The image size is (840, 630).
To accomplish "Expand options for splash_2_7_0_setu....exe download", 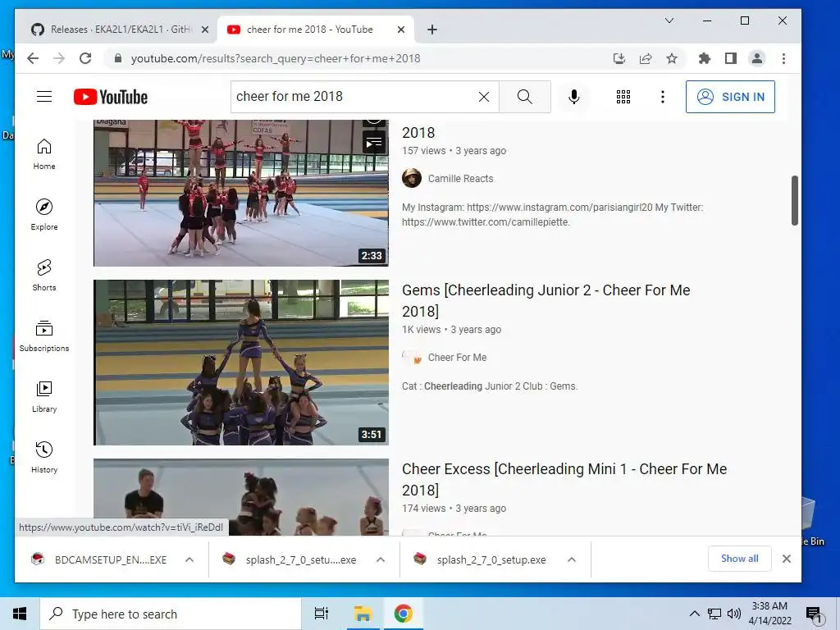I will [381, 559].
